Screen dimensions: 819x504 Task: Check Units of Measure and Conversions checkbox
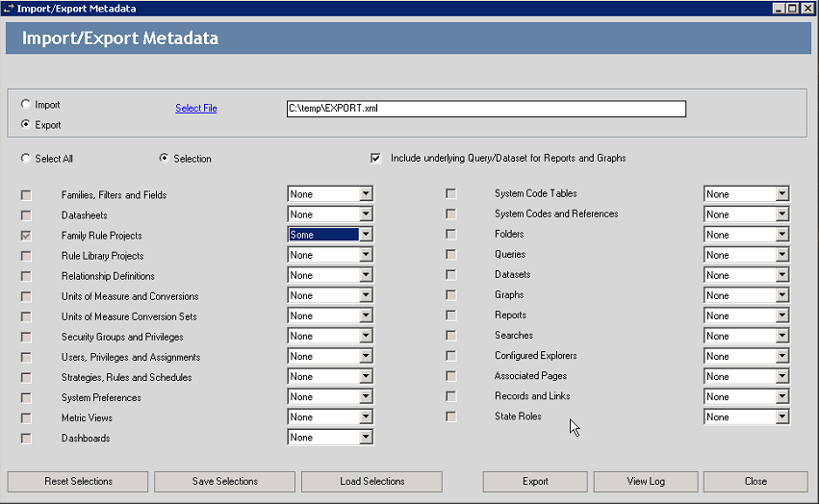pos(26,296)
